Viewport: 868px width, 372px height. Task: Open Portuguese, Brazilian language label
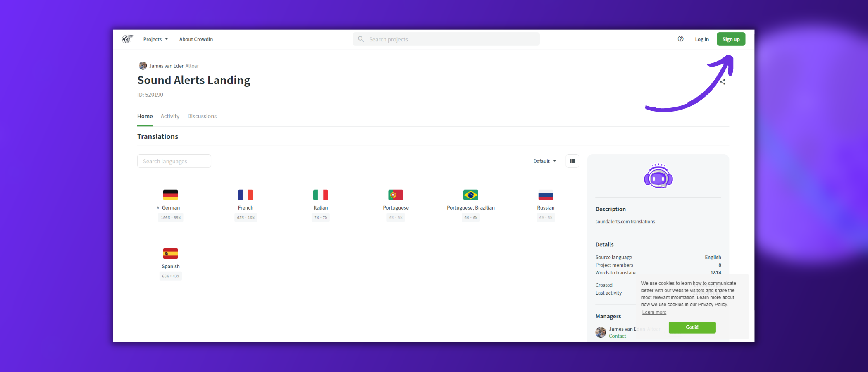click(x=471, y=208)
